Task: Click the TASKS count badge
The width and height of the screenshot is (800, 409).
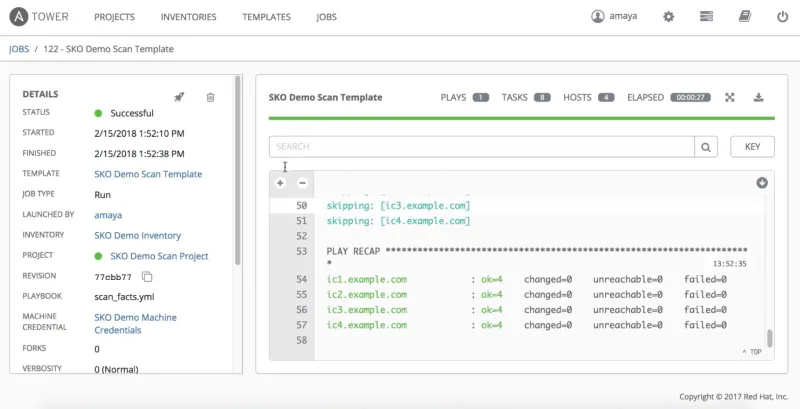Action: tap(542, 97)
